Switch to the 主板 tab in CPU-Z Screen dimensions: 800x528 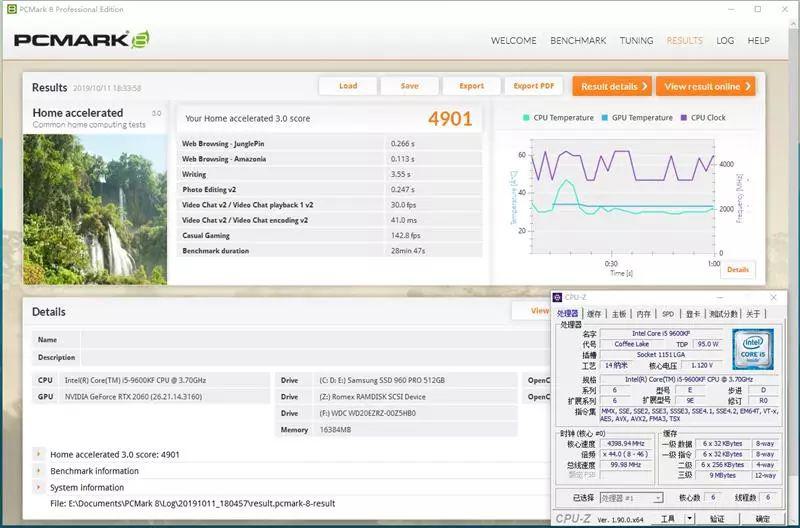618,314
